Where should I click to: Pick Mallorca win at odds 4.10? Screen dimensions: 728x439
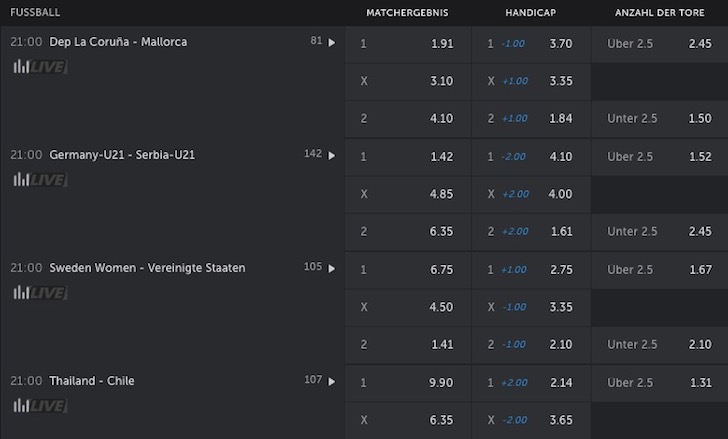(x=408, y=119)
